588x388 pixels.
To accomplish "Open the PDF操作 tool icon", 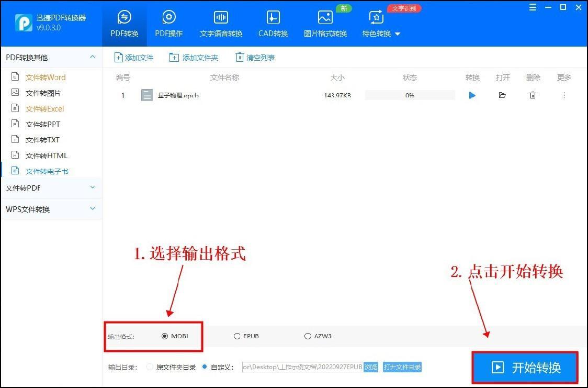I will tap(168, 18).
